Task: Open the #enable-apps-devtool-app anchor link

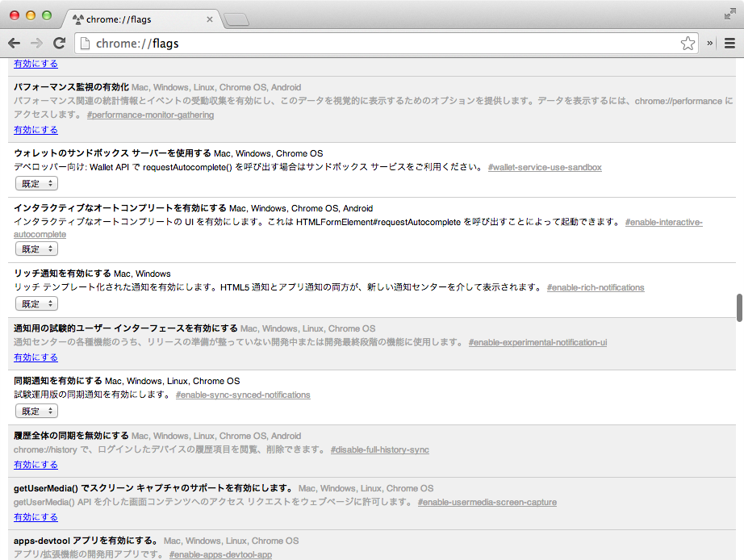Action: click(x=220, y=554)
